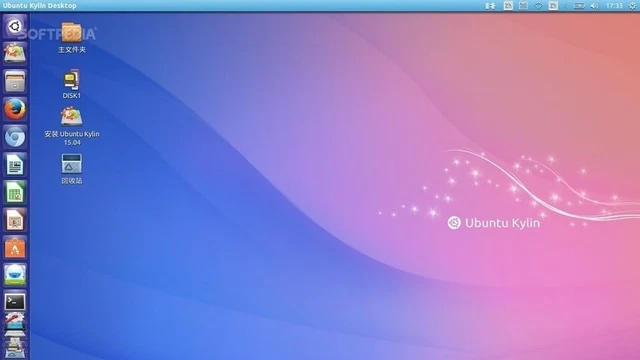Open the 17:33 clock menu

pos(614,6)
